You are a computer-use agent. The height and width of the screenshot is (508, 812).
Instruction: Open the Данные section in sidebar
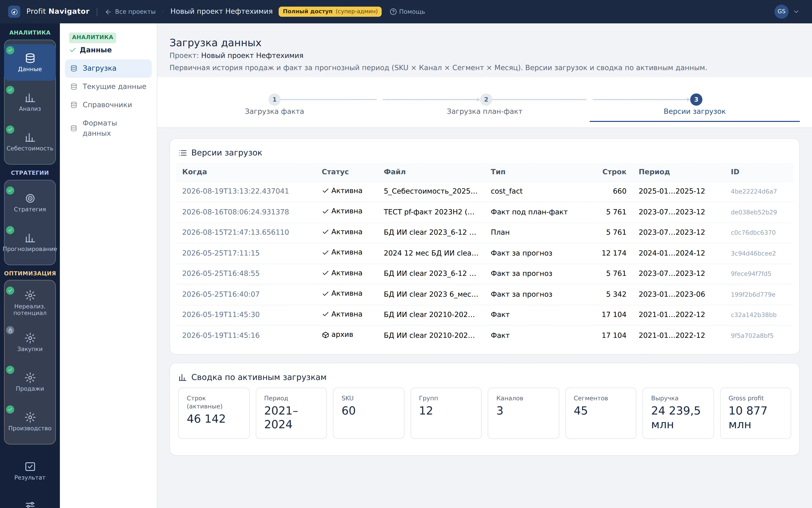(x=30, y=62)
